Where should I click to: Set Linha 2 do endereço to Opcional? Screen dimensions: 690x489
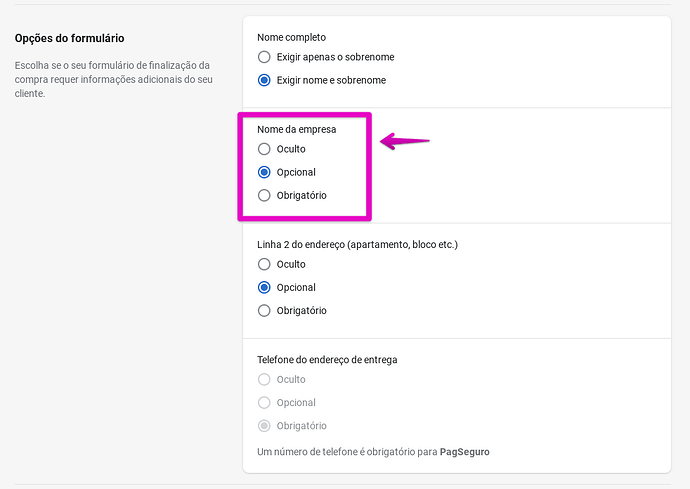[x=264, y=287]
